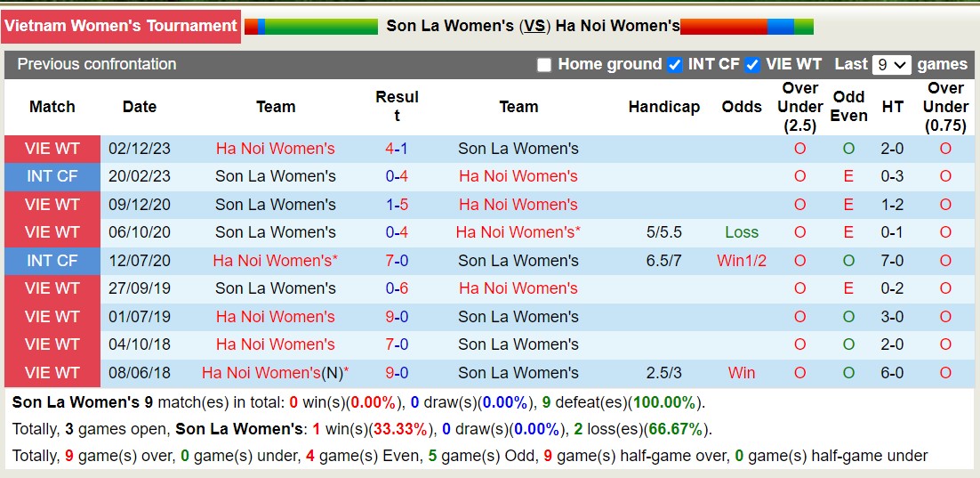
Task: Click the right form color bar
Action: (x=747, y=27)
